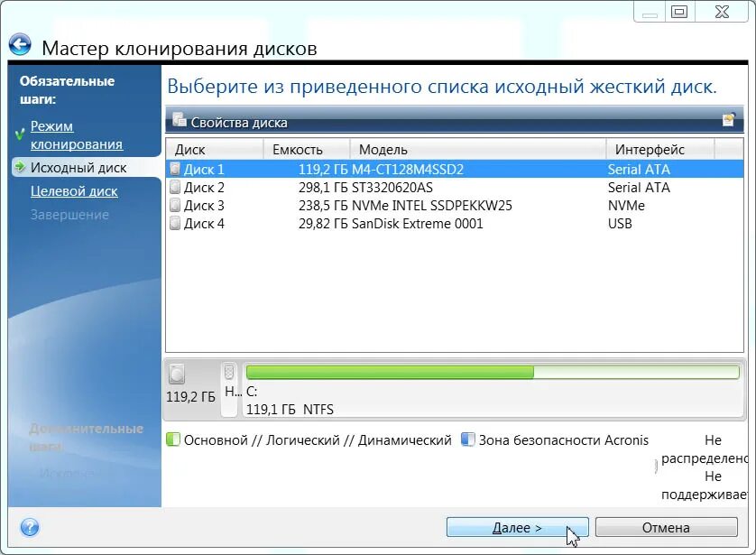Minimize the cloning wizard window
The height and width of the screenshot is (555, 756).
coord(650,12)
